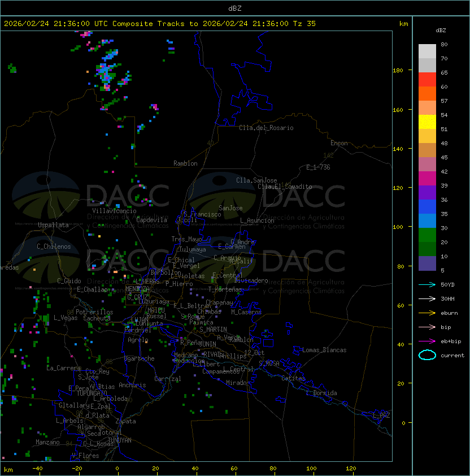Viewport: 470px width, 476px height.
Task: Click the 'Lomas_Blancas' map label
Action: (324, 350)
